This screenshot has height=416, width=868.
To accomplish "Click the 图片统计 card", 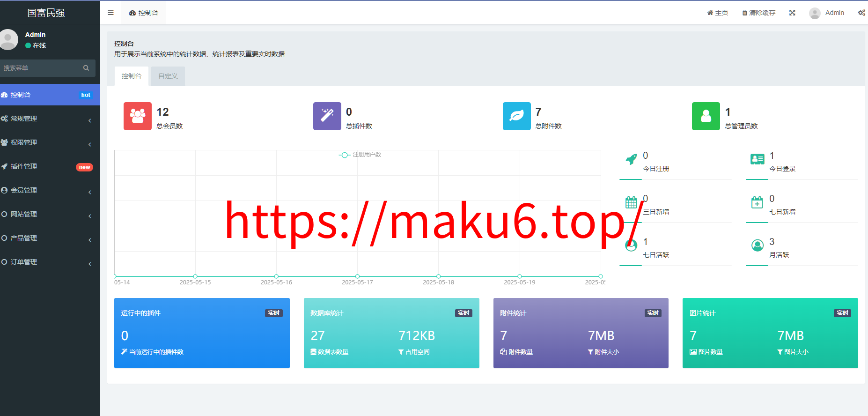I will tap(770, 333).
